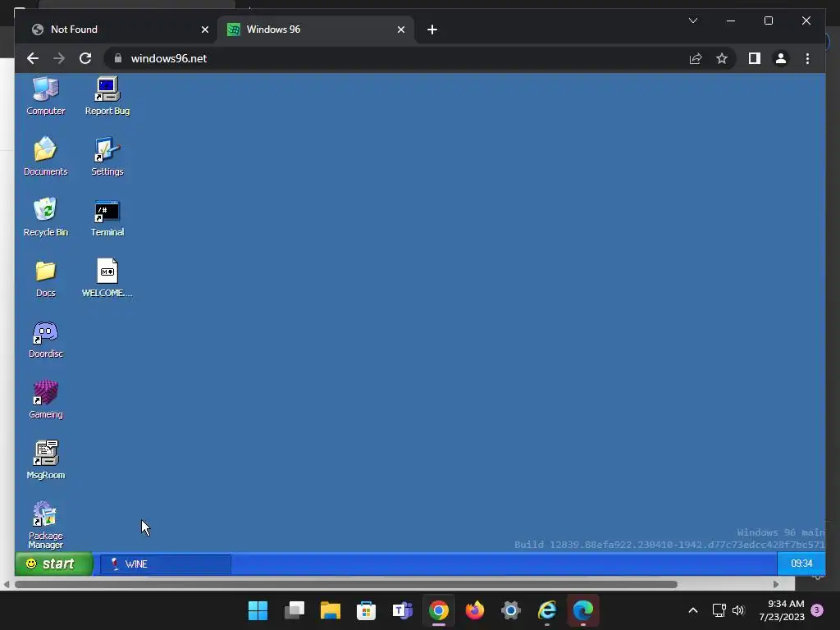Toggle the Chrome side panel

click(x=755, y=58)
